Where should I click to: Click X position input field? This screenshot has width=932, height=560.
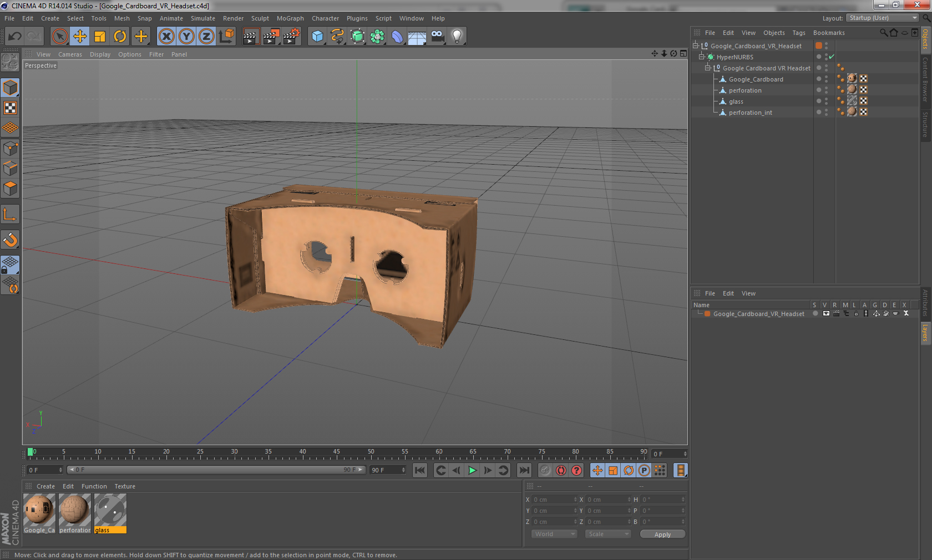(x=555, y=500)
